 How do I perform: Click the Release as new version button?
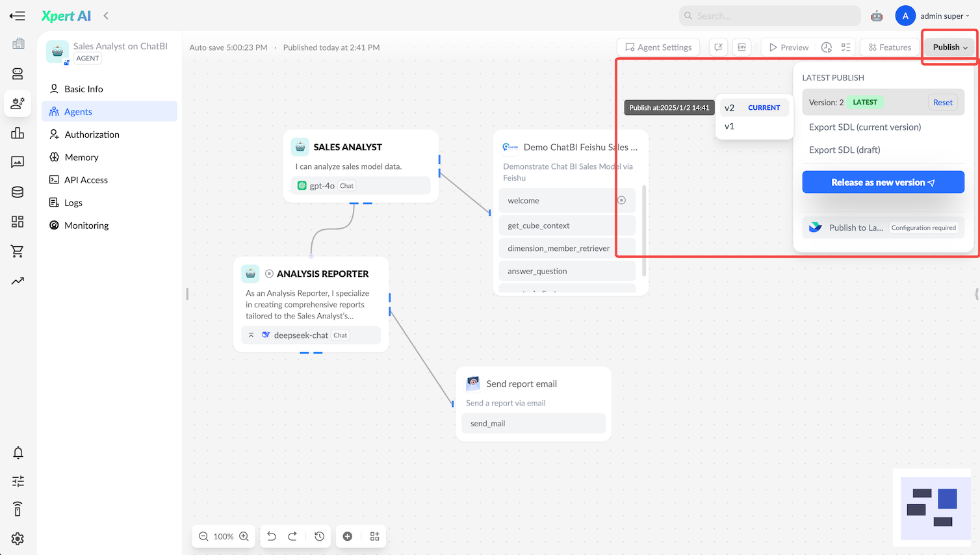click(x=883, y=182)
